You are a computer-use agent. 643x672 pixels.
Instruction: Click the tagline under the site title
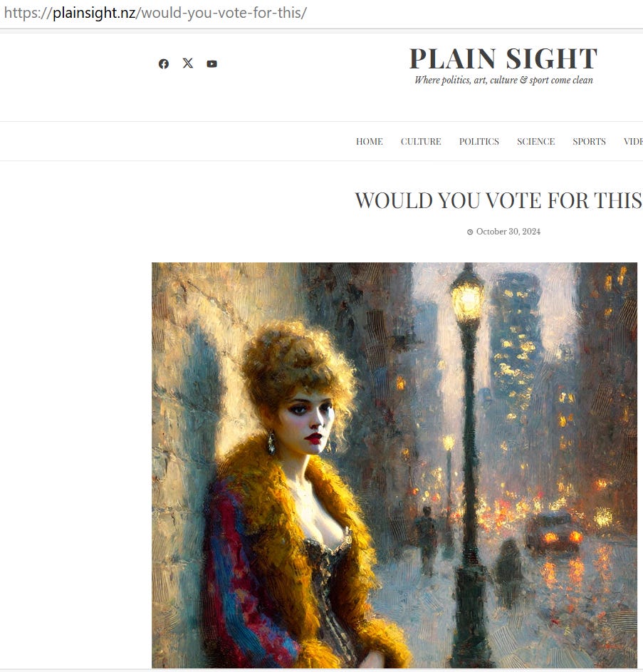pos(503,80)
